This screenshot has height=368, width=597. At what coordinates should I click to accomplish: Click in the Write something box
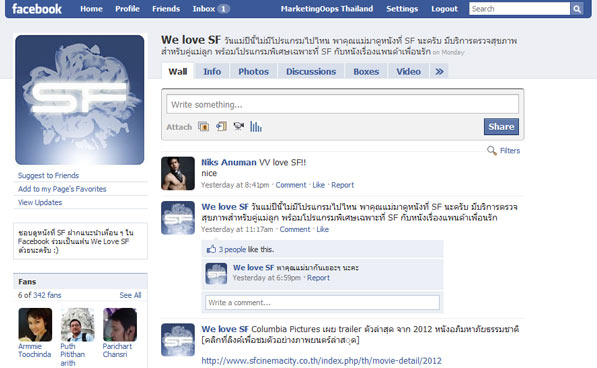click(x=342, y=104)
